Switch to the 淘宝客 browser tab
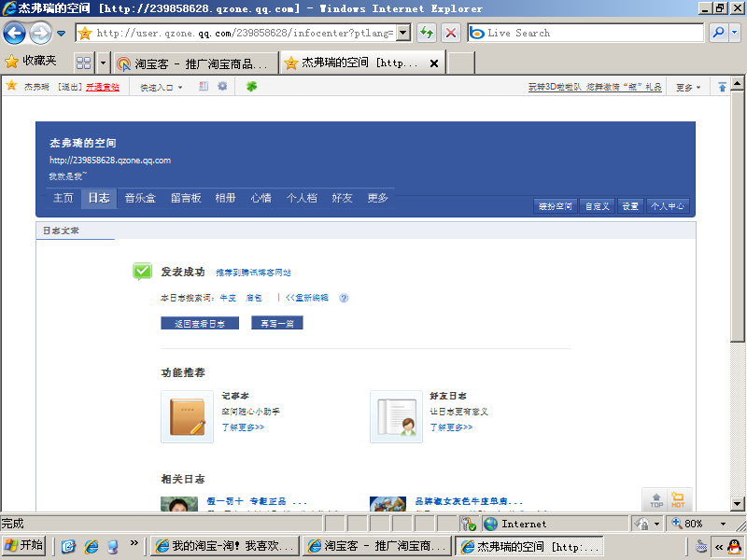747x560 pixels. coord(195,63)
